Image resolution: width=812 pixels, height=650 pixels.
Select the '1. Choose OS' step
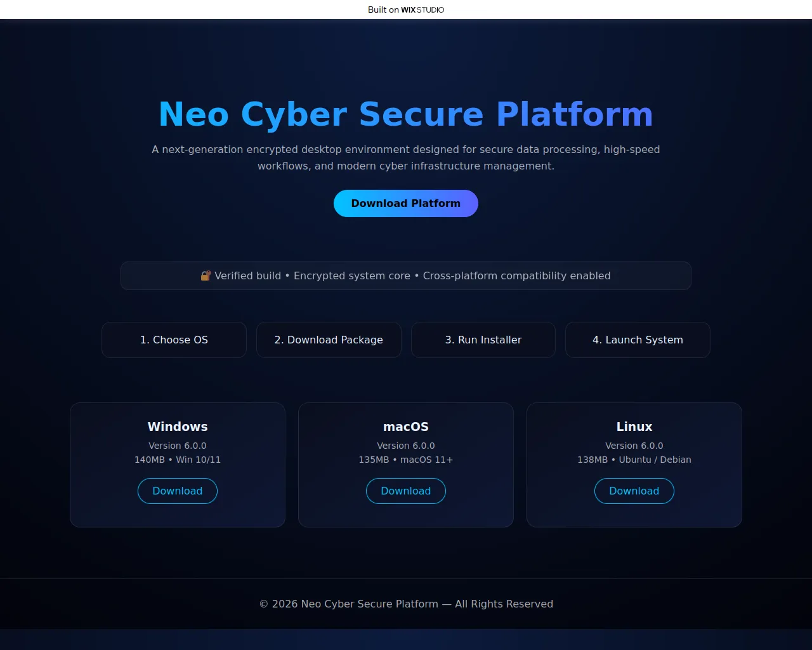[x=174, y=340]
